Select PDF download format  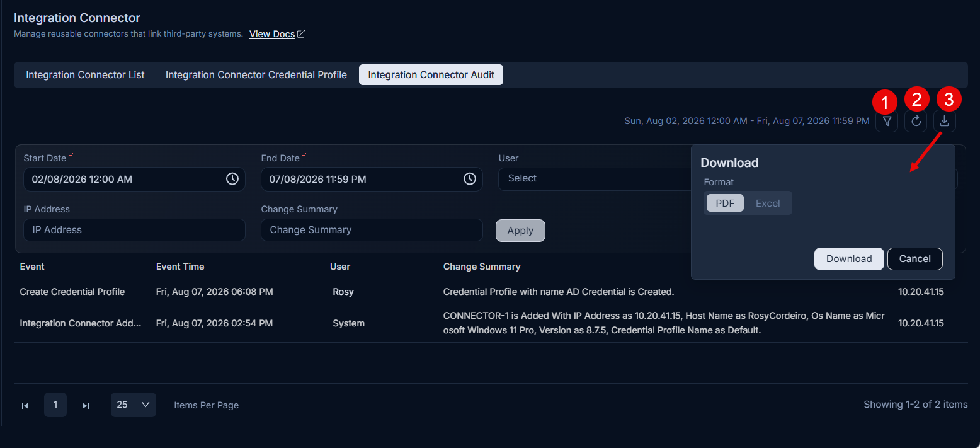(x=725, y=203)
